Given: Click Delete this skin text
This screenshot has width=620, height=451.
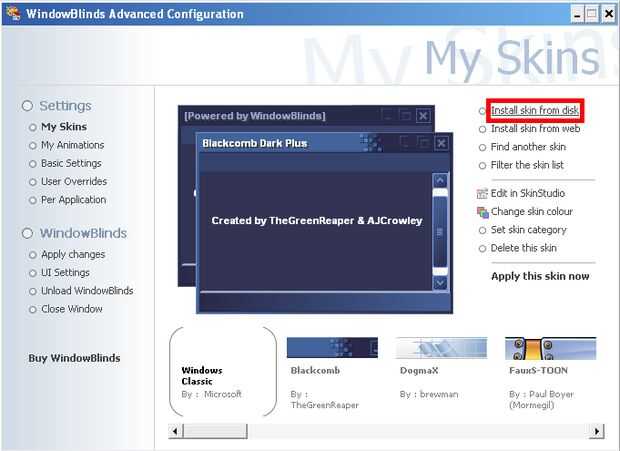Looking at the screenshot, I should (524, 248).
